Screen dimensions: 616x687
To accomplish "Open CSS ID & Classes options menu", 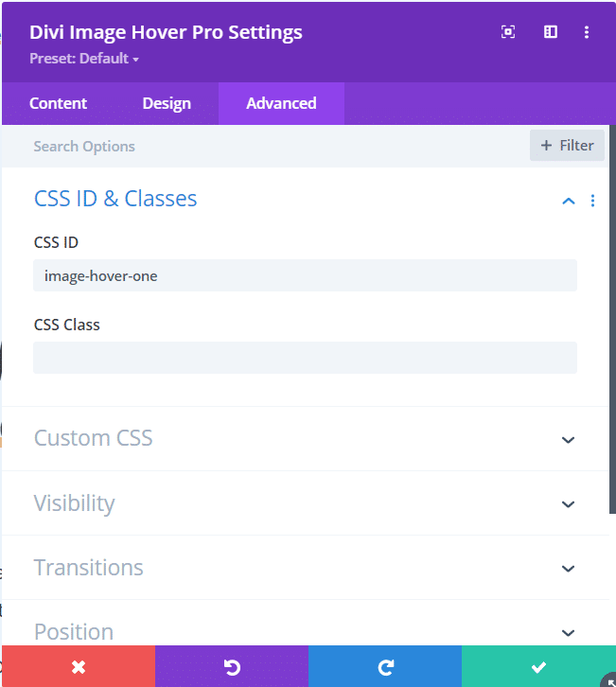I will [593, 201].
